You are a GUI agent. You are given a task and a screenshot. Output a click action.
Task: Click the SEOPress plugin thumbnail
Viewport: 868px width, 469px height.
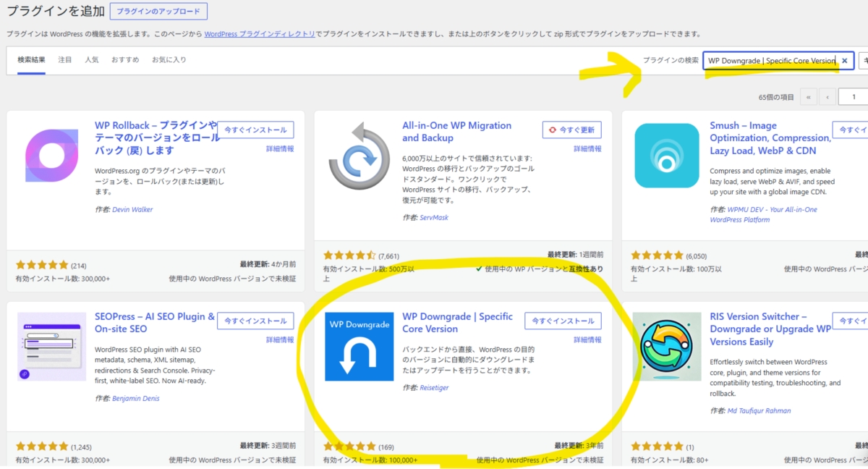(51, 346)
